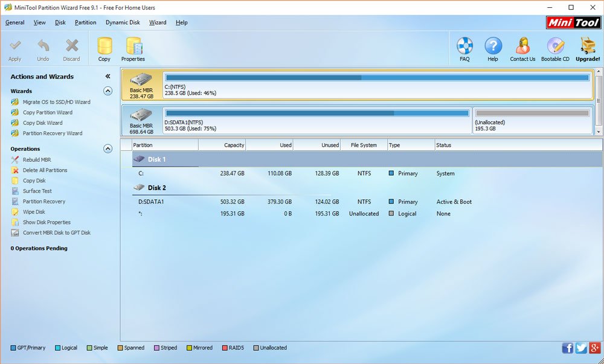Screen dimensions: 604x364
Task: Click the Discard X toolbar icon
Action: 72,46
